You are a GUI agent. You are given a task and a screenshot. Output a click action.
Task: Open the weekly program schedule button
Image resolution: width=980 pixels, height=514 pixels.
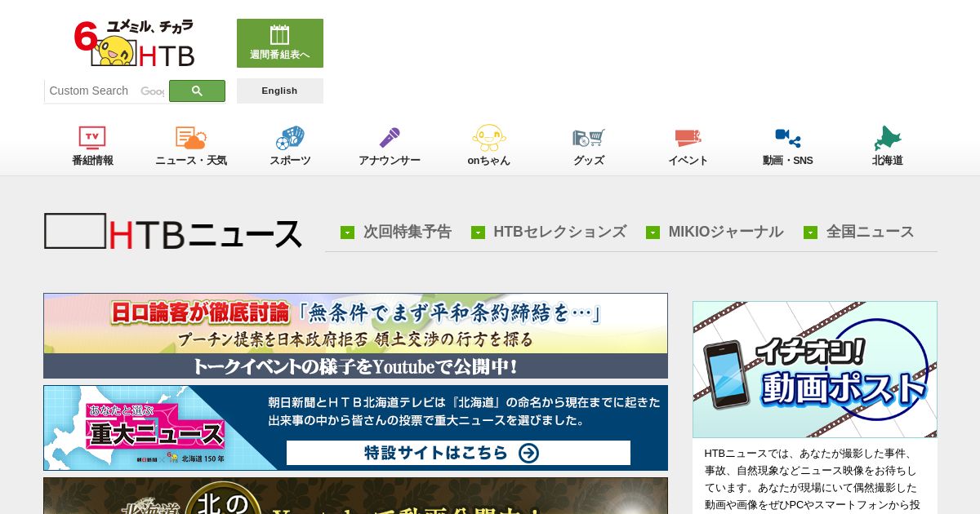[x=280, y=43]
